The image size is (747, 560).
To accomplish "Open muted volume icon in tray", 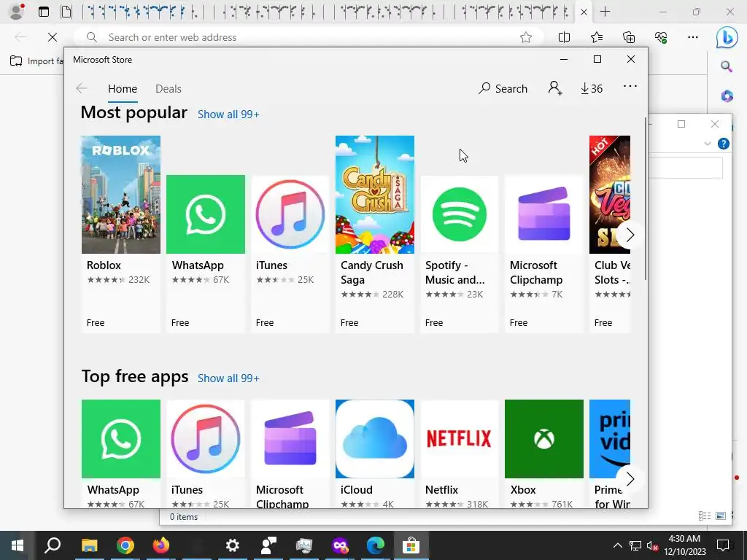I will pos(653,545).
